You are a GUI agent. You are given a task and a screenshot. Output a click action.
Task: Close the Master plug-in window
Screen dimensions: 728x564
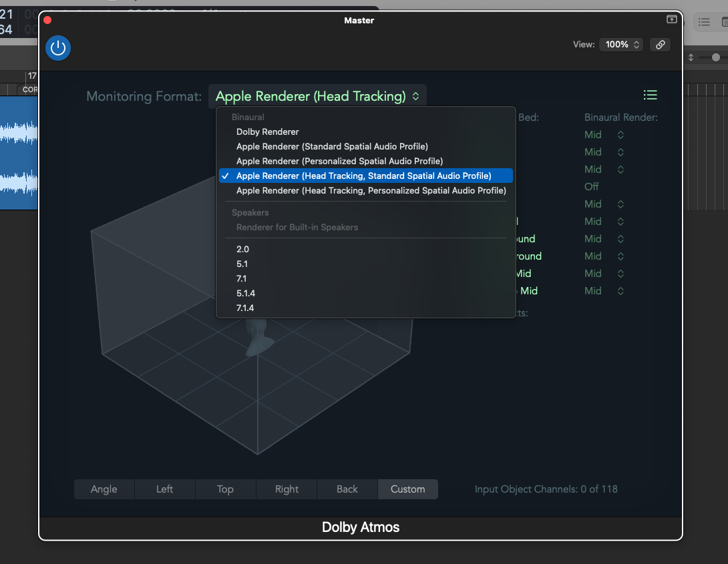[47, 20]
